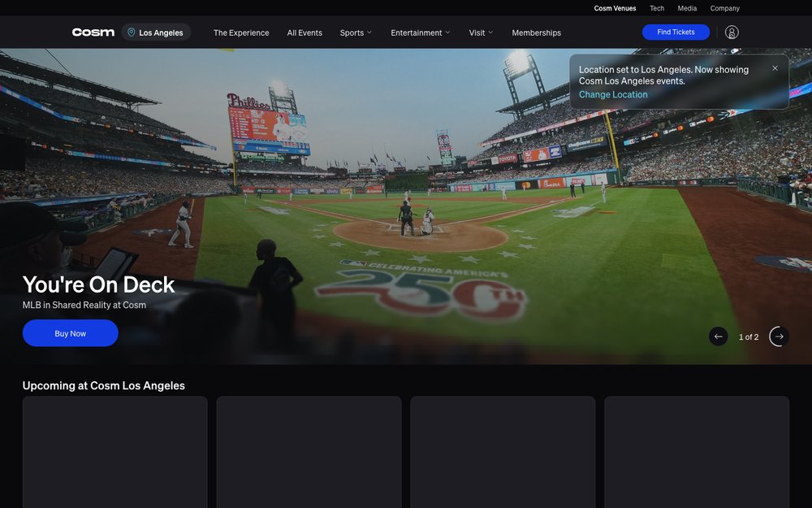Open the user account profile icon
Screen dimensions: 812x508
732,33
